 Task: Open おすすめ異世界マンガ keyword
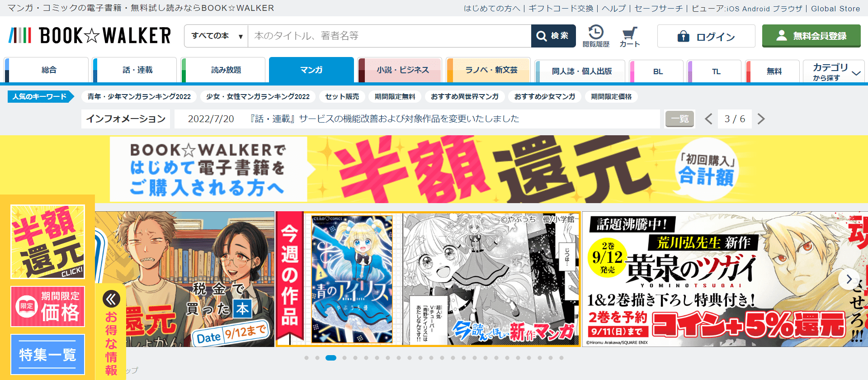click(465, 96)
